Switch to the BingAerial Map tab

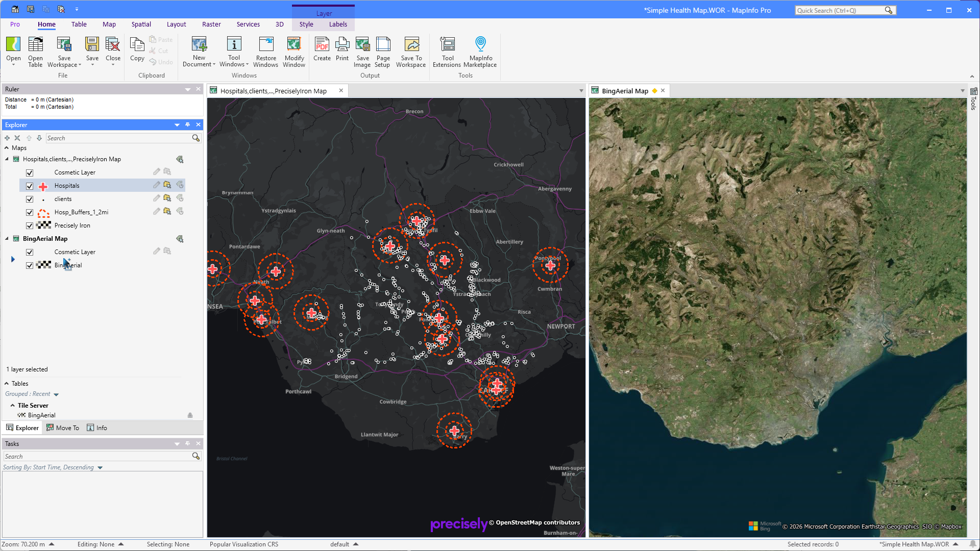(x=625, y=91)
